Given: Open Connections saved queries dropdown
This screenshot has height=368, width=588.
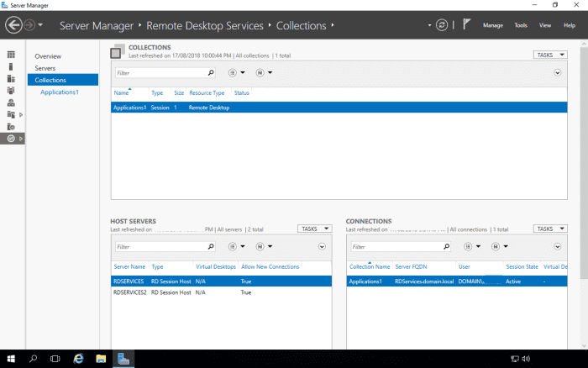Looking at the screenshot, I should tap(500, 246).
